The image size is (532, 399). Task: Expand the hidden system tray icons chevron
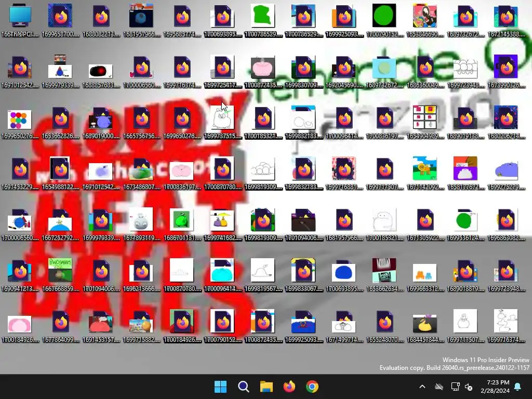coord(422,387)
